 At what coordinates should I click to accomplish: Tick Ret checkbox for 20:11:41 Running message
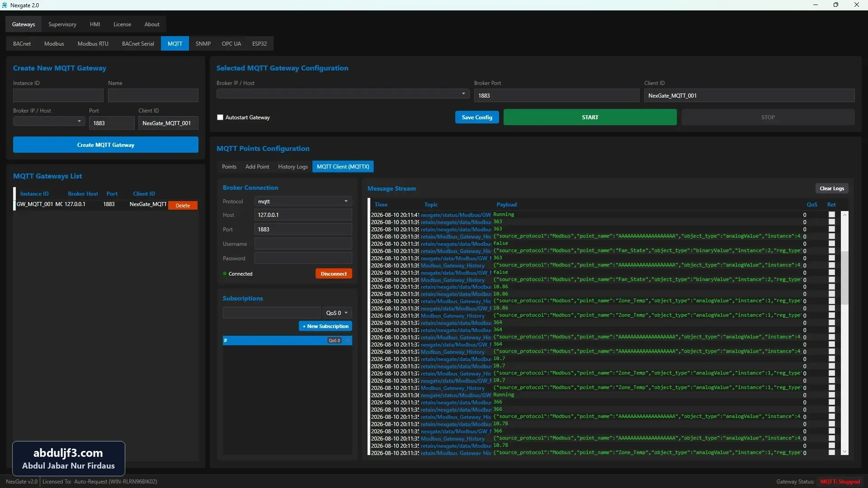coord(831,215)
